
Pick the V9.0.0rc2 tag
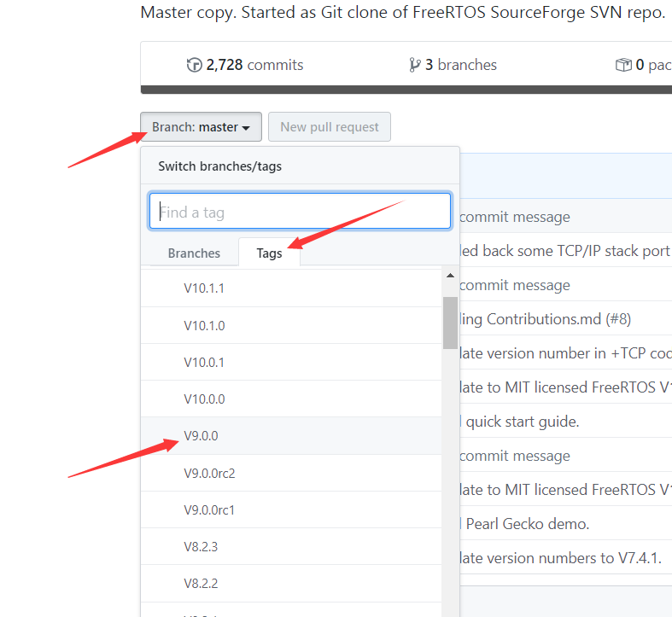tap(209, 473)
